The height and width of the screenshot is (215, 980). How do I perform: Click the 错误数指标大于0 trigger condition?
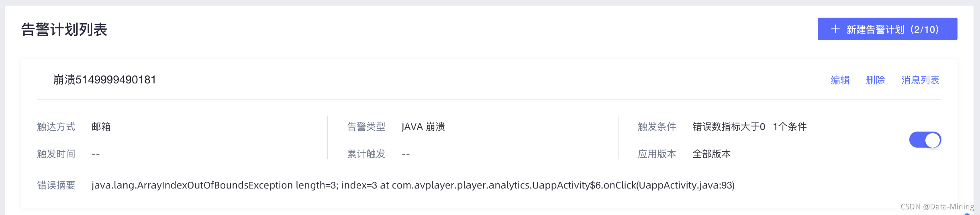point(729,127)
